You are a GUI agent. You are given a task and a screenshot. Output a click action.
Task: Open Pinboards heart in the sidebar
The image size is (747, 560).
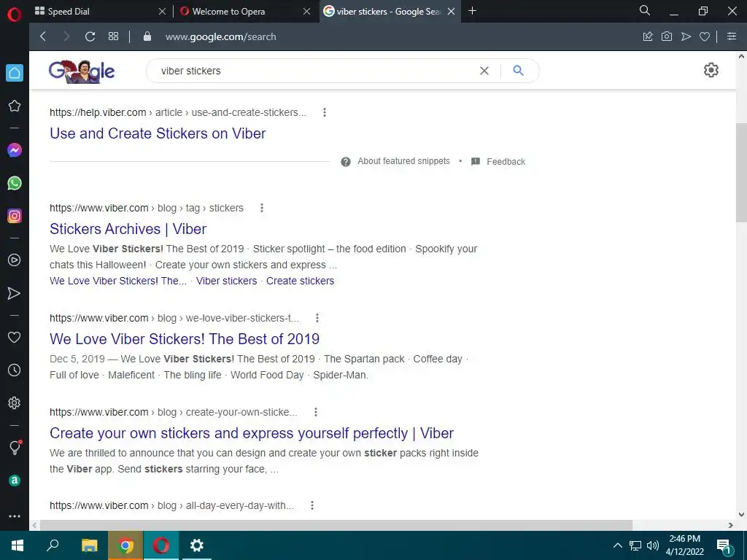(x=15, y=337)
